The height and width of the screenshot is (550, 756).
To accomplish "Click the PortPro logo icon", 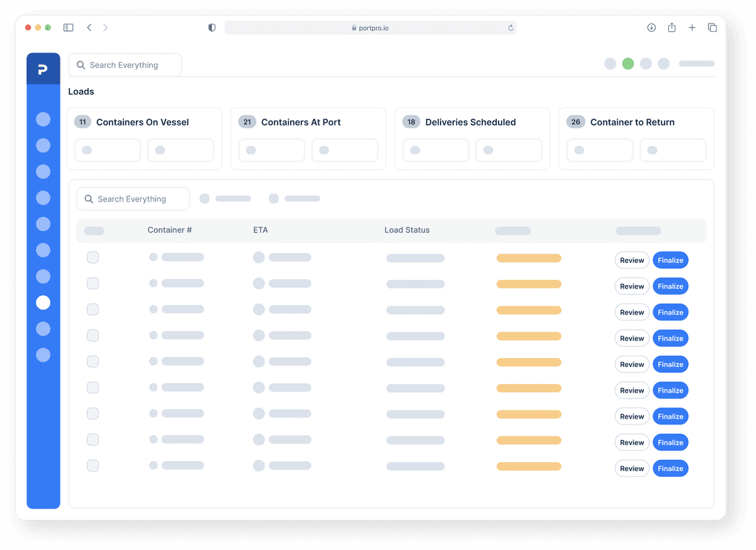I will (x=43, y=68).
